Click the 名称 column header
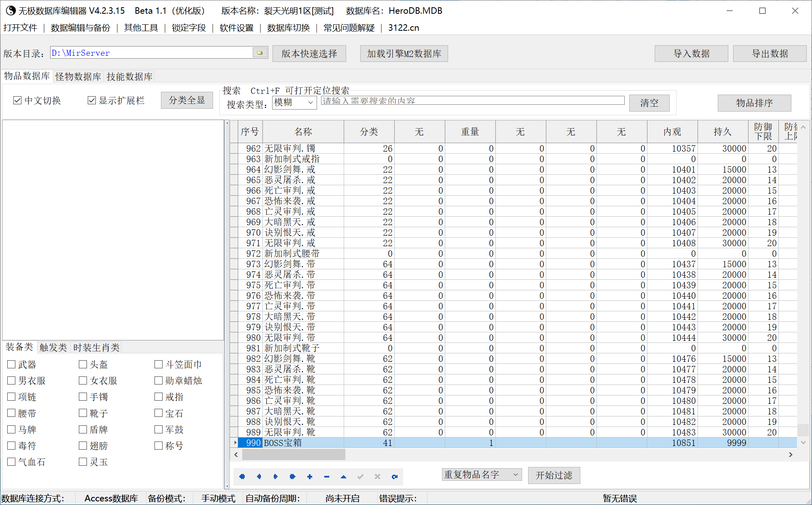Viewport: 812px width, 505px height. coord(303,131)
